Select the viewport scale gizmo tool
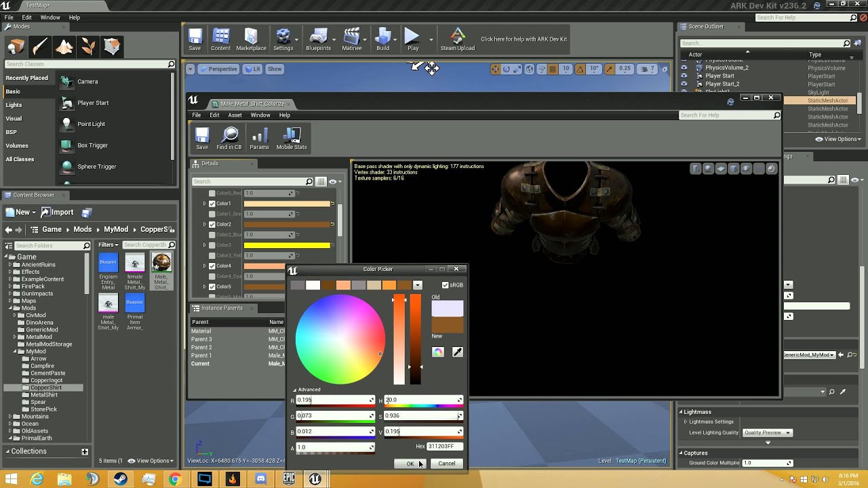The height and width of the screenshot is (488, 868). pos(517,69)
